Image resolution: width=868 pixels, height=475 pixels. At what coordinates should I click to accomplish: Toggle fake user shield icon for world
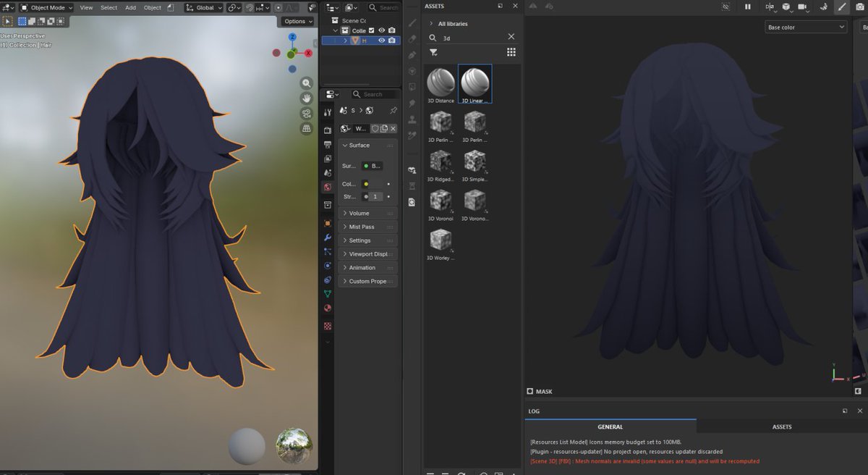(375, 128)
